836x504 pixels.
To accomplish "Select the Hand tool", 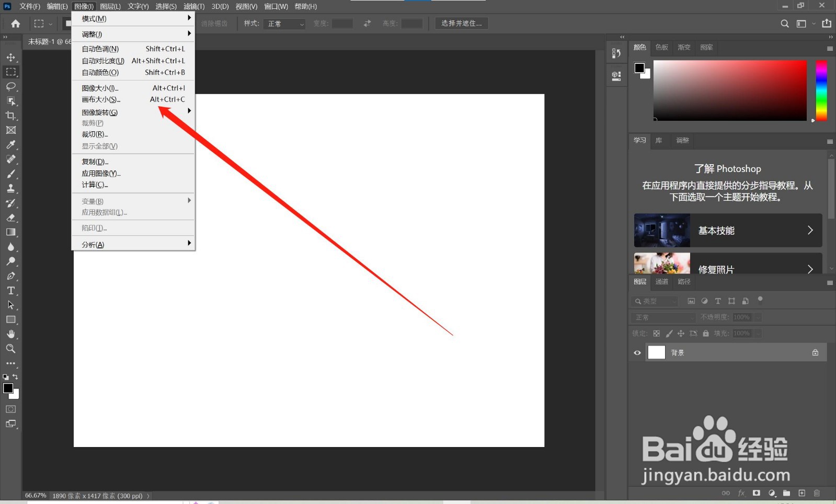I will point(10,334).
